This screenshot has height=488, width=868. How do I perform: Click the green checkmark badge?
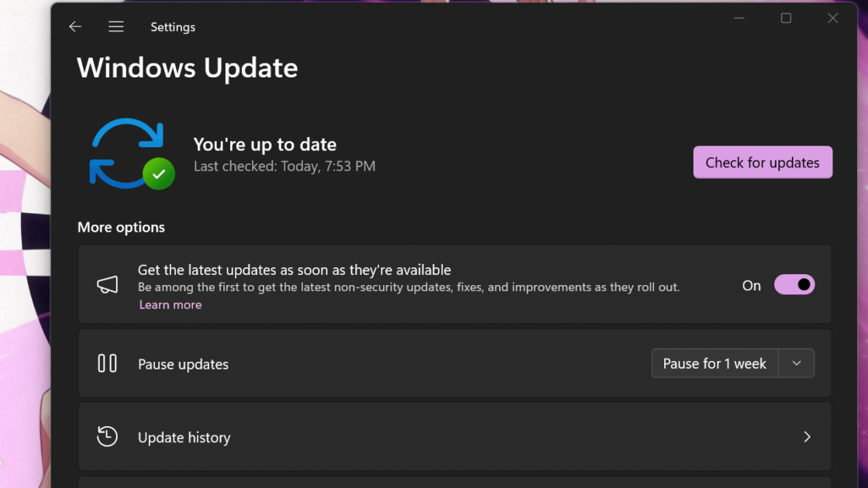159,174
